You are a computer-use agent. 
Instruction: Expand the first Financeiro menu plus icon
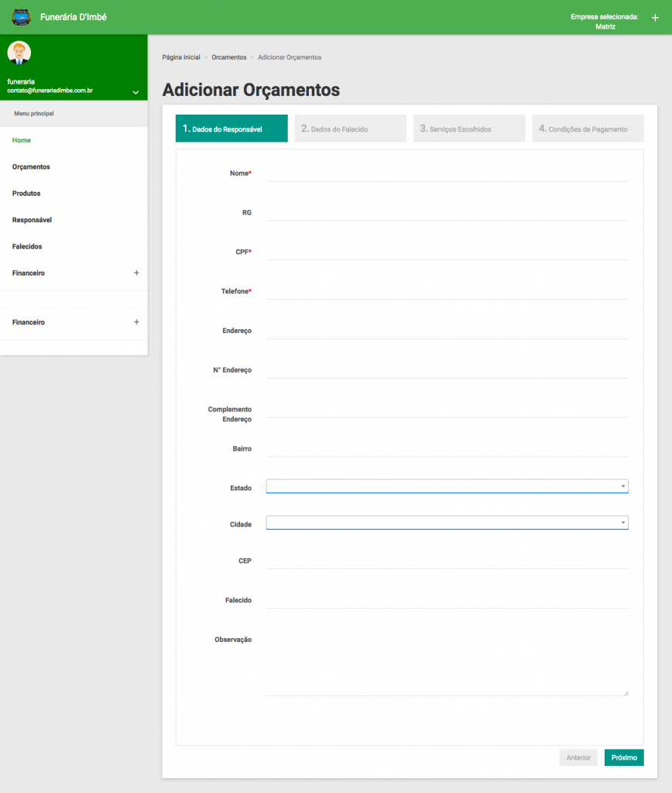(x=136, y=273)
